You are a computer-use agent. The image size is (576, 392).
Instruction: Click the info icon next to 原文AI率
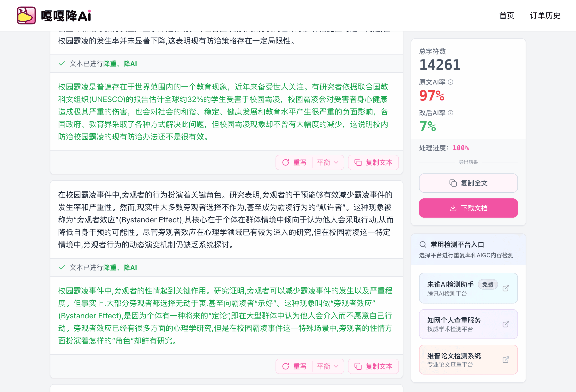(x=450, y=82)
